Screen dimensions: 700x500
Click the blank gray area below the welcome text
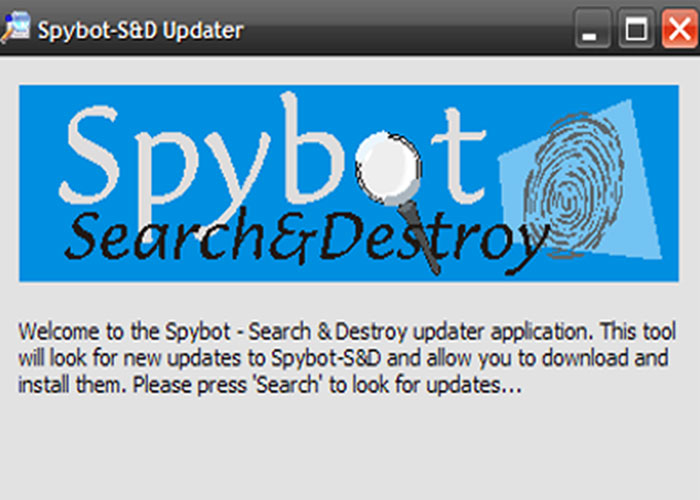click(x=350, y=450)
